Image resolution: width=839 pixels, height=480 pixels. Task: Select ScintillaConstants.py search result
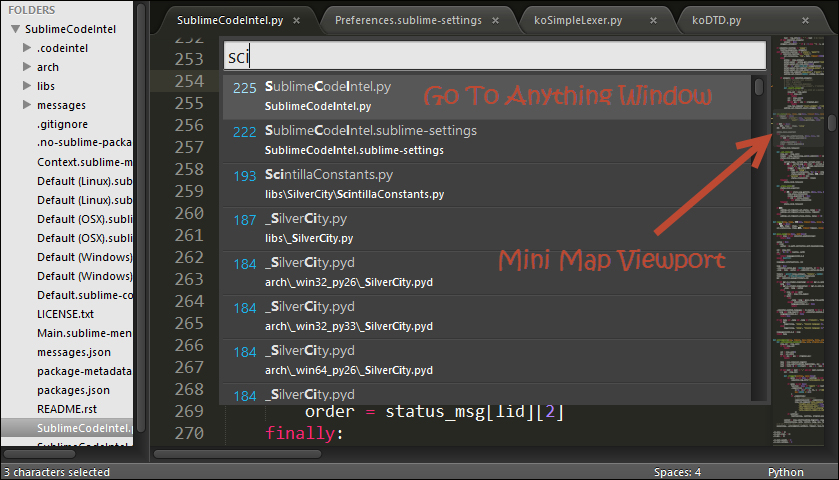486,185
